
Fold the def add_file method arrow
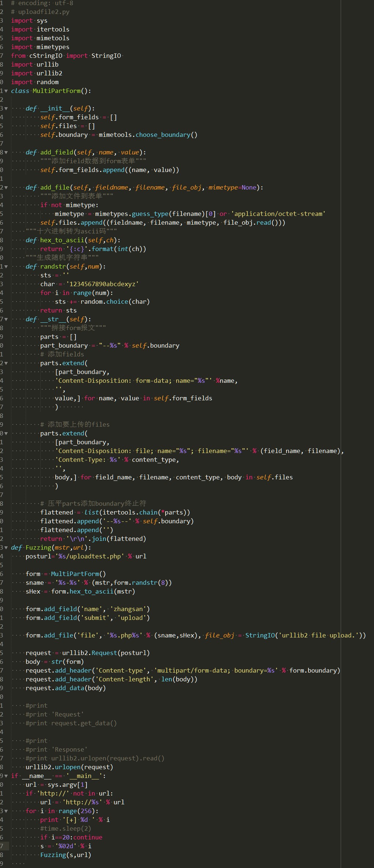(6, 187)
